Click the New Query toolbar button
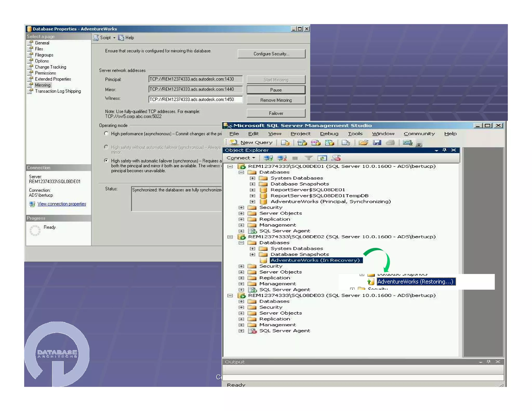Viewport: 532px width, 411px height. 251,142
